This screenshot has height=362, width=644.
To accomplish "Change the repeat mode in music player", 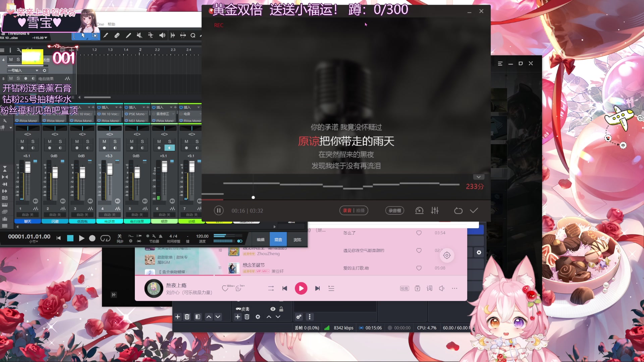I will click(x=271, y=288).
